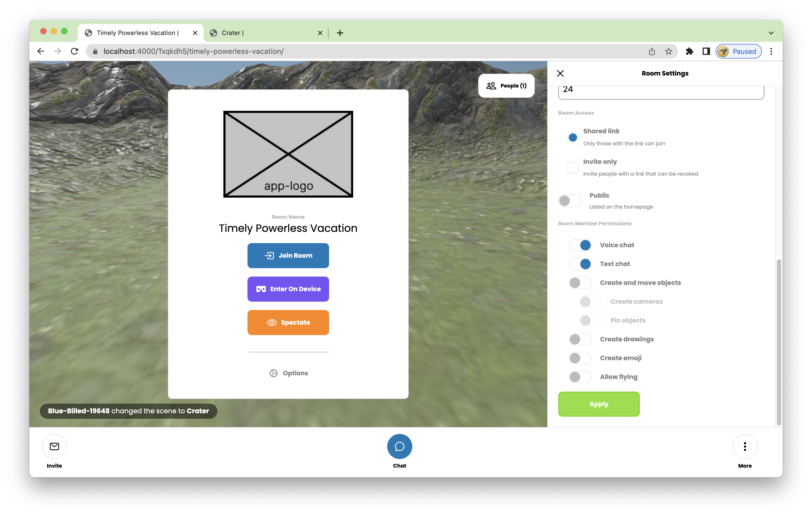
Task: Expand the tab search chevron
Action: point(771,33)
